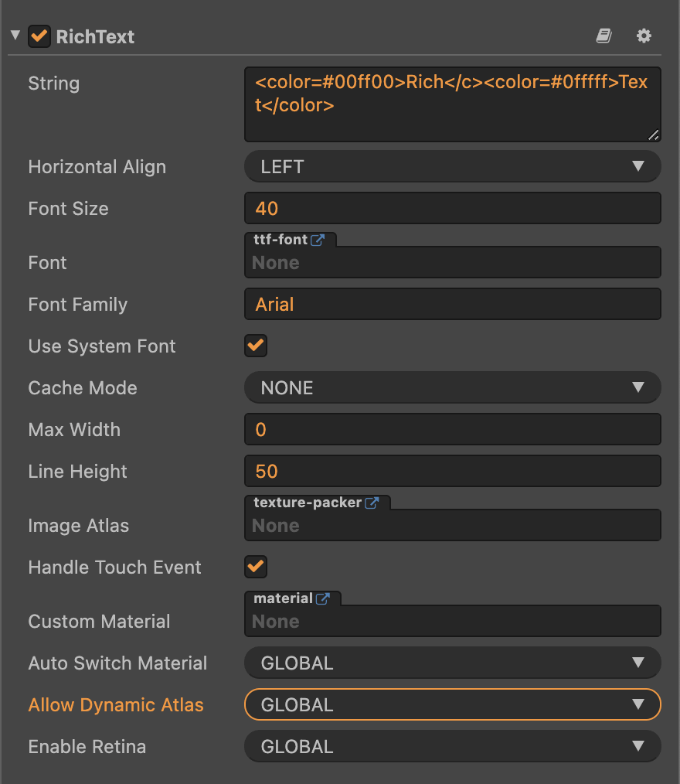Screen dimensions: 680x784
Task: Click the Font Family Arial field
Action: coord(452,305)
